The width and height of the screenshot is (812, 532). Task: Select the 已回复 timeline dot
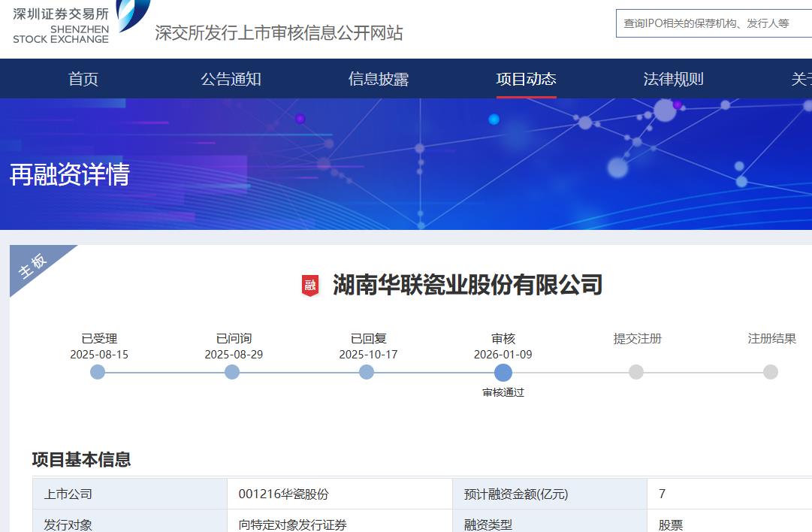[x=367, y=372]
